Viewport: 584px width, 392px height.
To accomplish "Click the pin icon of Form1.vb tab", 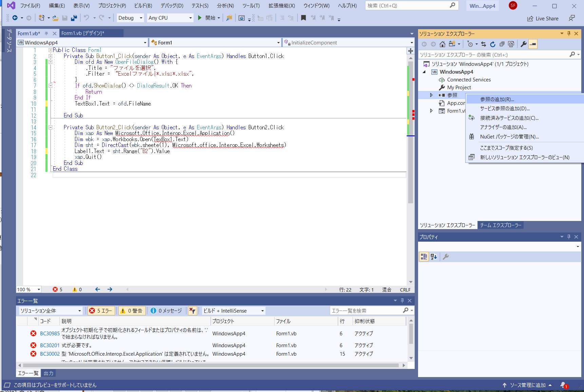I will (46, 34).
